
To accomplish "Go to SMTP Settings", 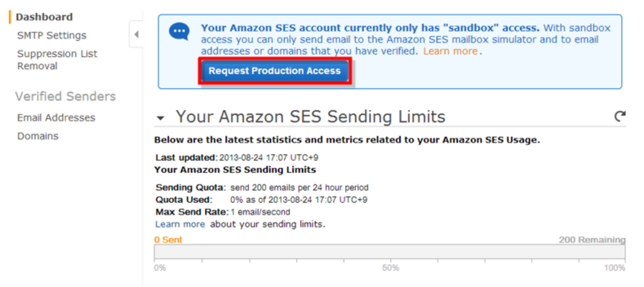I will click(x=52, y=36).
